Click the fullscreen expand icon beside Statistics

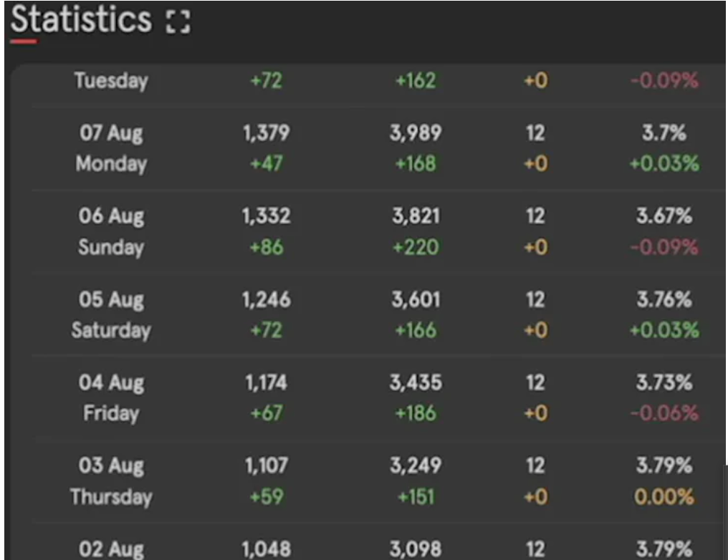178,21
